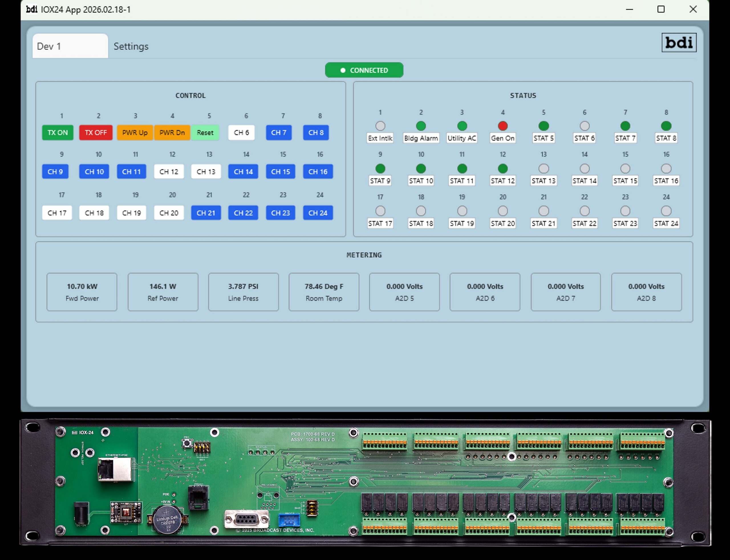
Task: Click the STAT 24 grey indicator
Action: click(666, 211)
